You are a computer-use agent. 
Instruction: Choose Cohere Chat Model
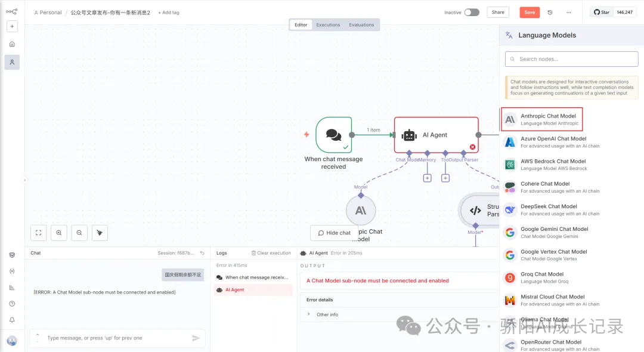(571, 187)
